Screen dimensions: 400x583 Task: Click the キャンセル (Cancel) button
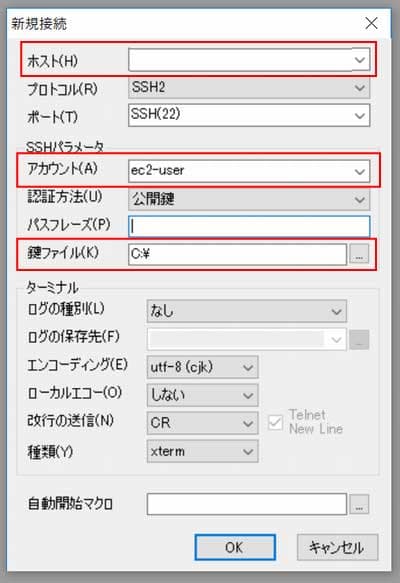point(337,547)
